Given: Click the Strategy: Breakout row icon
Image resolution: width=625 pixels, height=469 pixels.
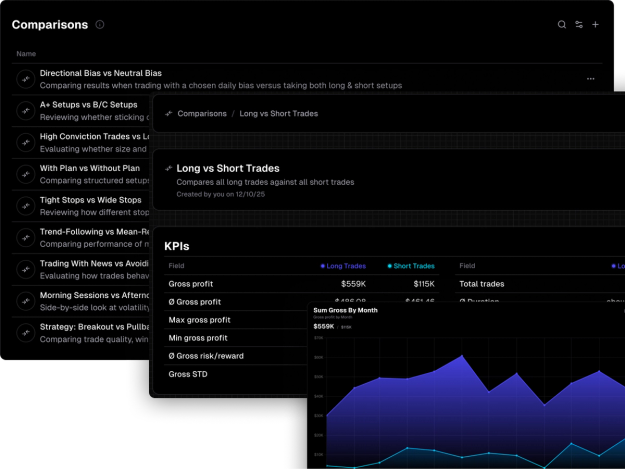Looking at the screenshot, I should tap(26, 333).
